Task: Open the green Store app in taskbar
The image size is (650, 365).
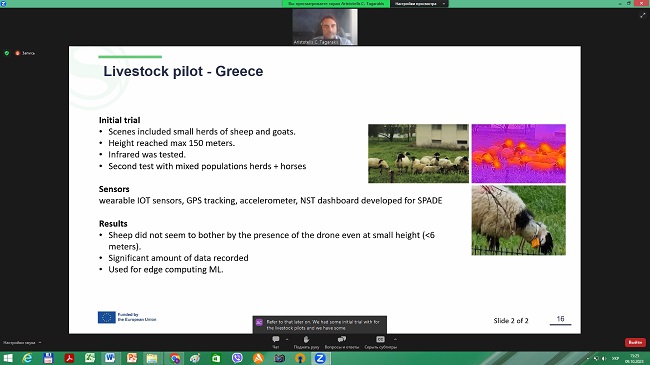Action: tap(216, 358)
